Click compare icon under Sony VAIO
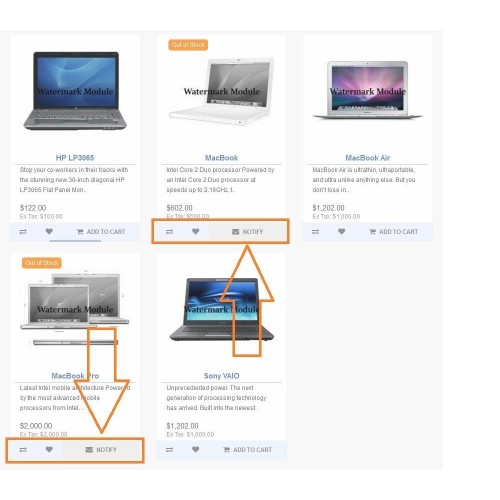 tap(169, 450)
